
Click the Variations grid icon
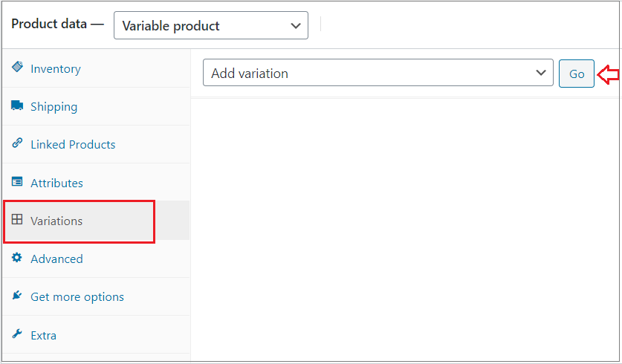pos(17,220)
